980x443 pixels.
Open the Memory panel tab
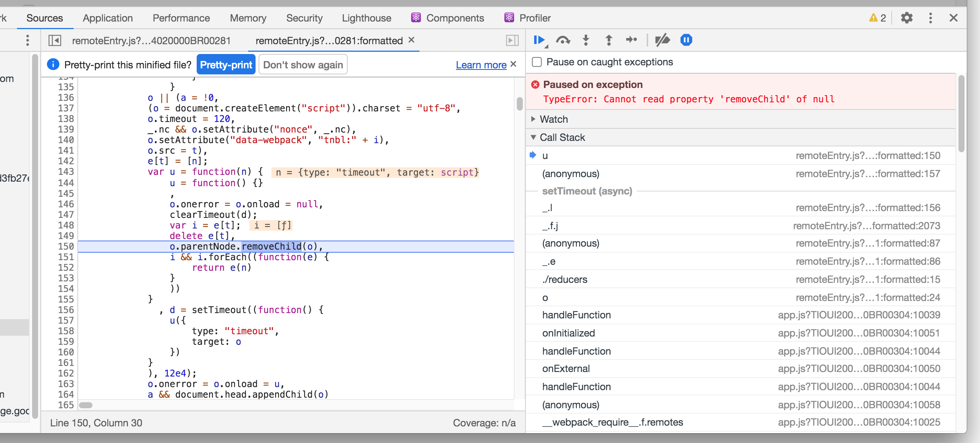coord(248,18)
